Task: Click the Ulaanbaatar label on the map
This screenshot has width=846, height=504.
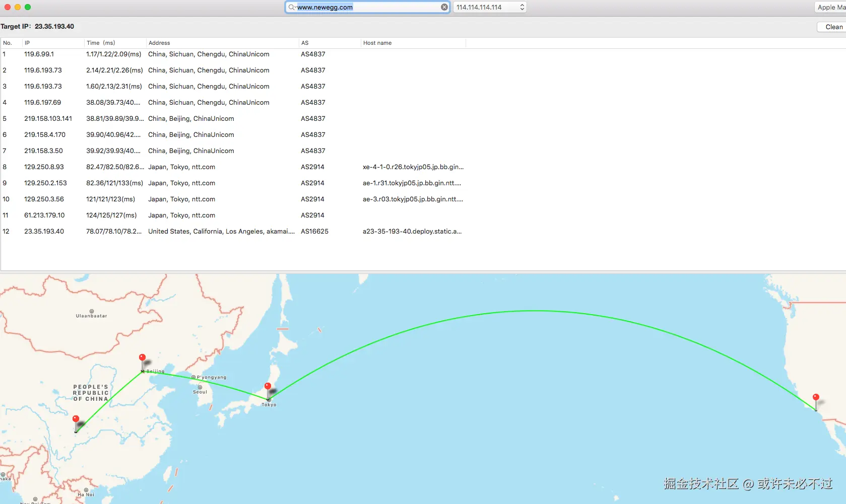Action: pyautogui.click(x=91, y=316)
